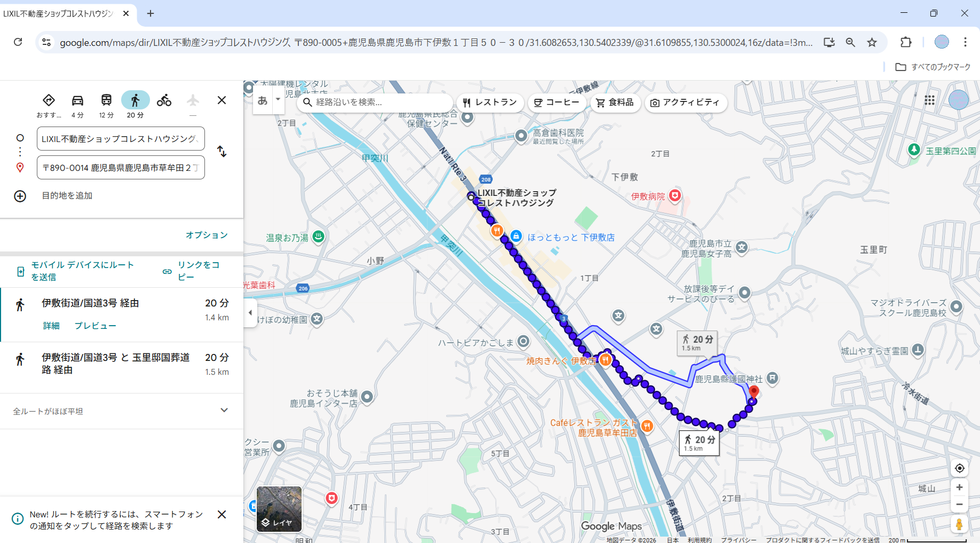Toggle the walking travel mode
This screenshot has width=980, height=543.
(135, 100)
